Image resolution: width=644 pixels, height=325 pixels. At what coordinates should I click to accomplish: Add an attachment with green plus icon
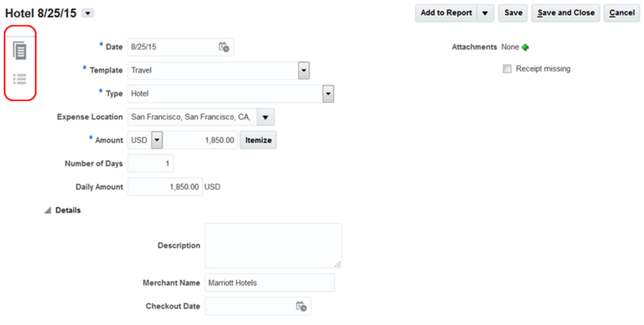click(x=525, y=48)
